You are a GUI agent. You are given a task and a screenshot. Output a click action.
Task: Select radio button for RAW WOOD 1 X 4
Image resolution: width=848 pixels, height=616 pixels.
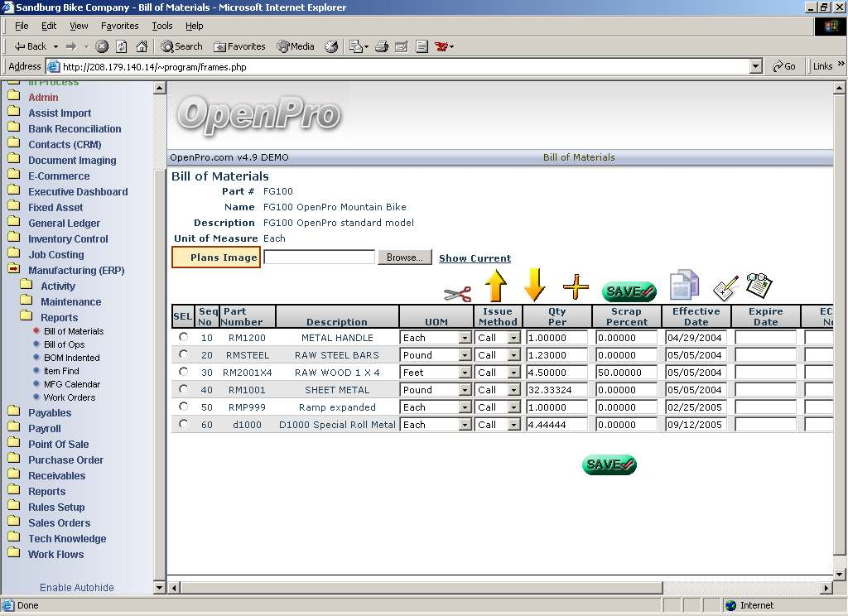pyautogui.click(x=183, y=372)
